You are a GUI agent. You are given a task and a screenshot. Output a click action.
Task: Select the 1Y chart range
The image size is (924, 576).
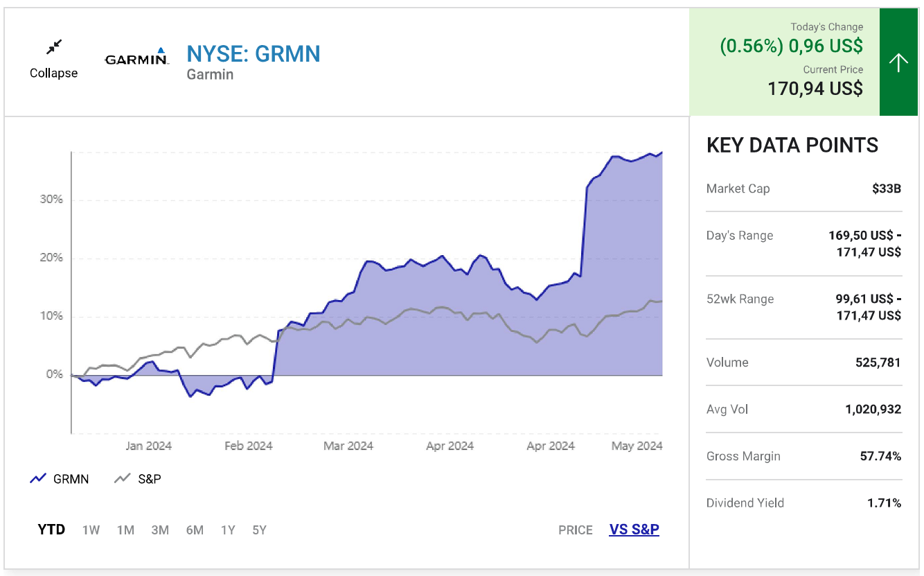click(228, 530)
